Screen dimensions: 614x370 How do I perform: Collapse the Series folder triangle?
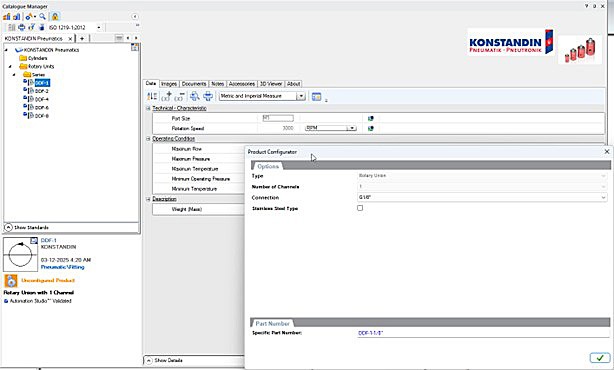coord(14,74)
